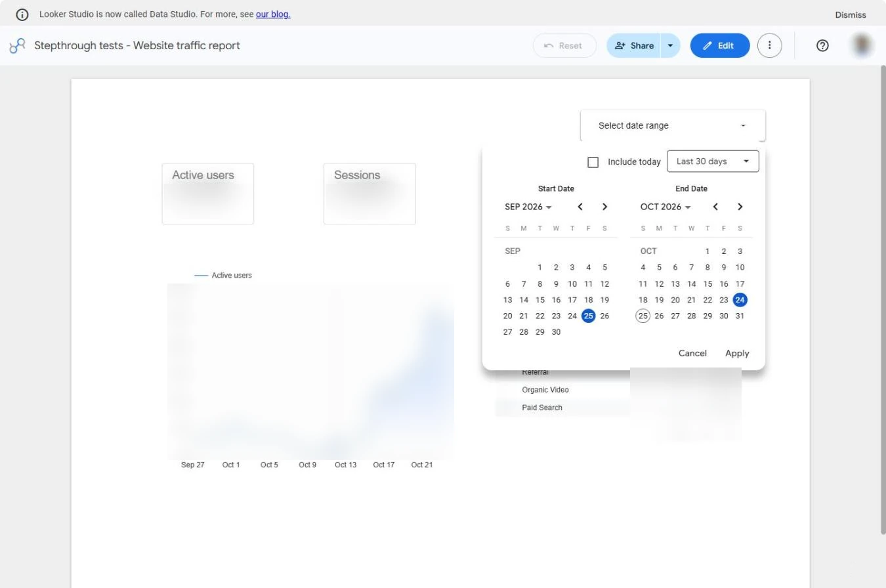Pick October 1 in End Date calendar
The height and width of the screenshot is (588, 886).
707,251
